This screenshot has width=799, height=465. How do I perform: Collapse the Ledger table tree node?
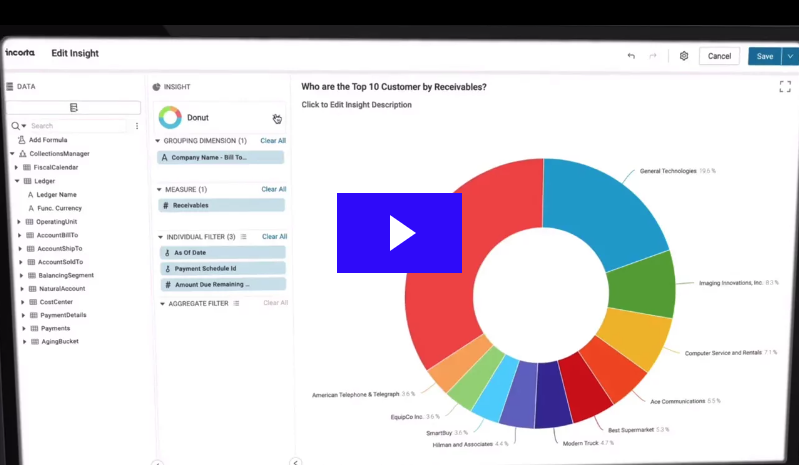15,181
